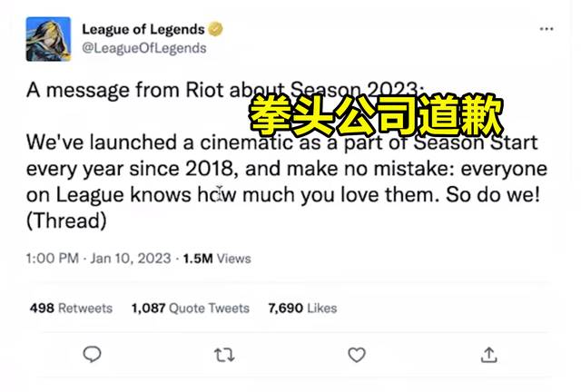Click the retweet arrows icon

pyautogui.click(x=224, y=355)
